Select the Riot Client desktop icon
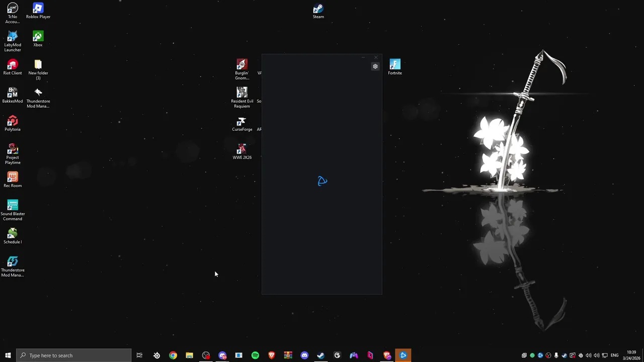644x362 pixels. 13,67
